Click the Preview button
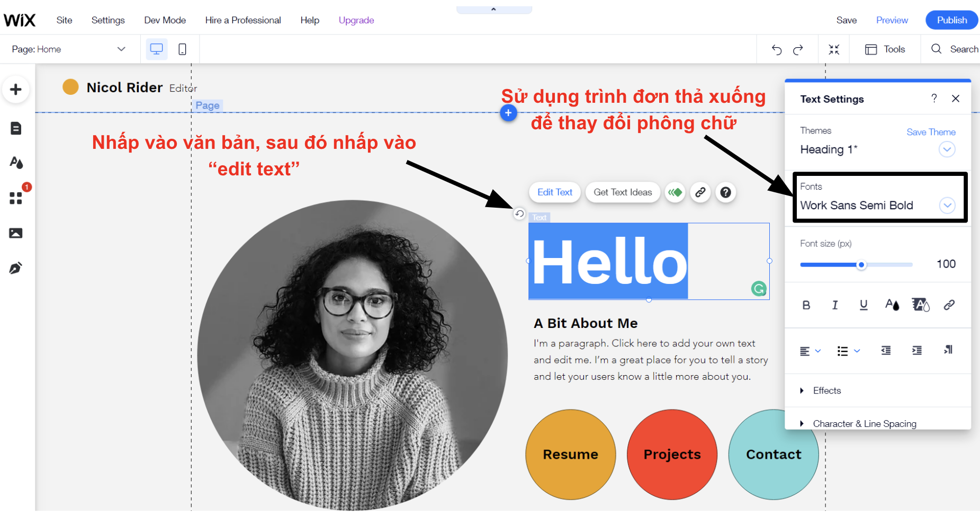980x516 pixels. pyautogui.click(x=892, y=20)
